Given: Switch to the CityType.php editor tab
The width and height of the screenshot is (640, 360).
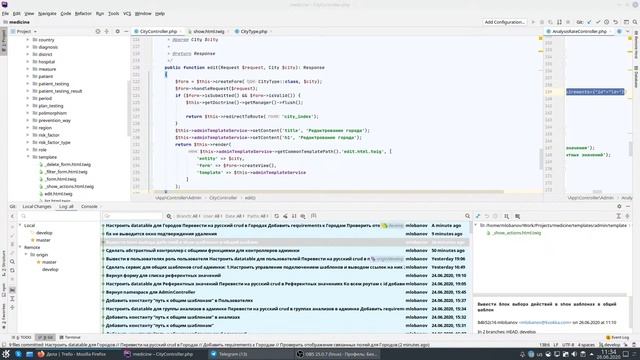Looking at the screenshot, I should [253, 31].
